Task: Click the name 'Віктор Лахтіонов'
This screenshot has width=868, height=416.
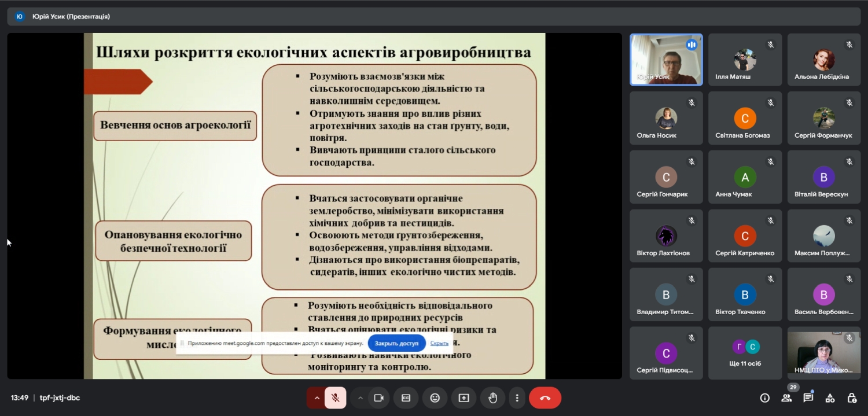Action: pyautogui.click(x=663, y=253)
